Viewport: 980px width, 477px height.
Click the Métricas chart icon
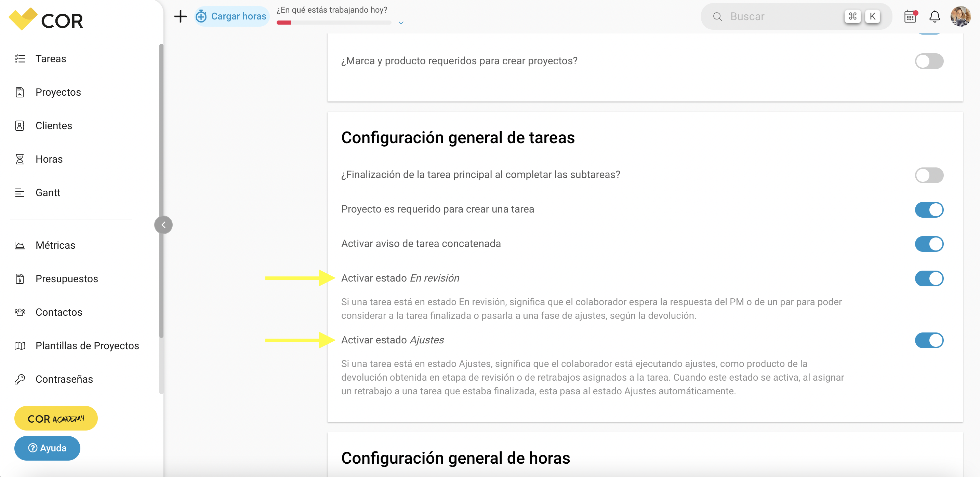(x=20, y=245)
